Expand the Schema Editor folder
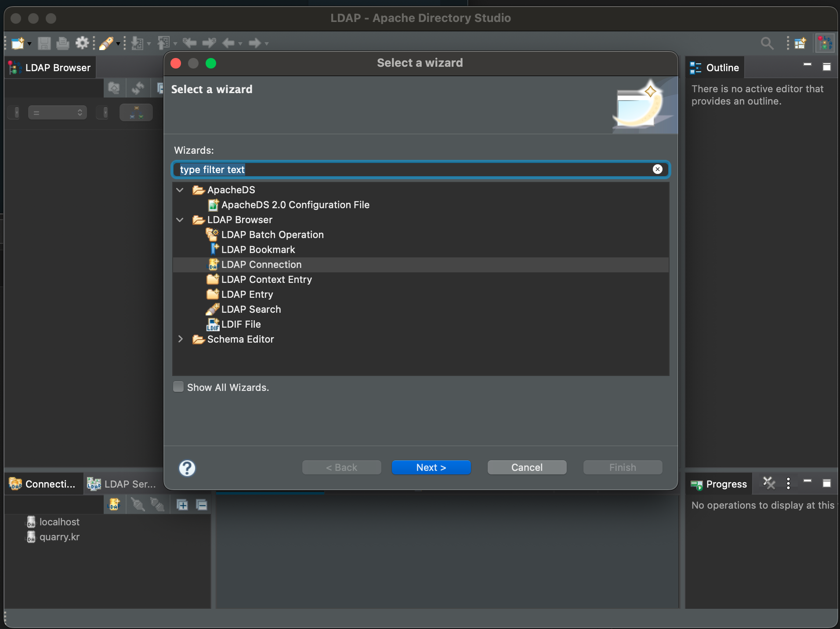 click(180, 339)
